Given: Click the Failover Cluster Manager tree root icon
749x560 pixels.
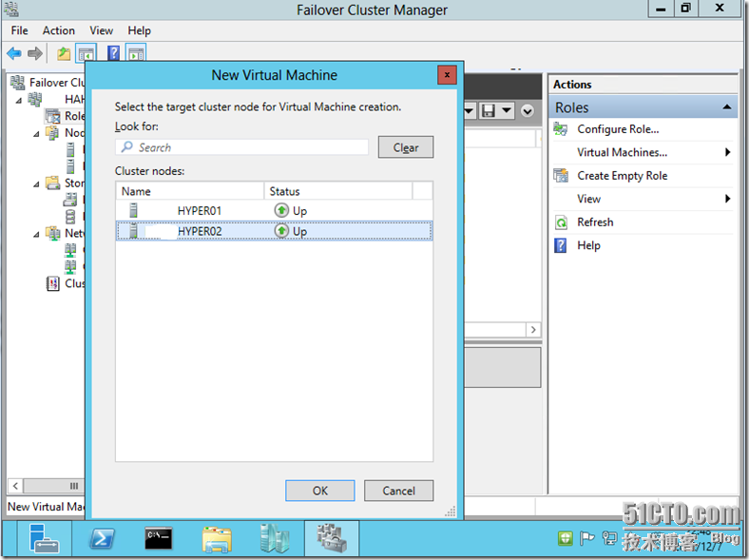Looking at the screenshot, I should coord(18,82).
